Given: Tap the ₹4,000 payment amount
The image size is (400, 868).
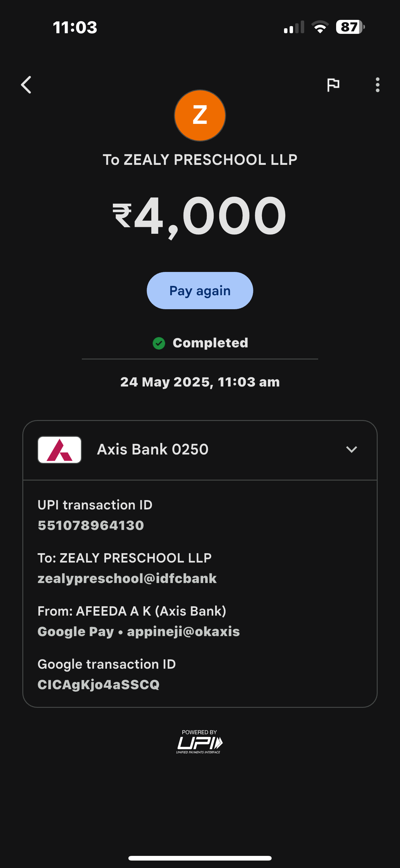Looking at the screenshot, I should 200,216.
